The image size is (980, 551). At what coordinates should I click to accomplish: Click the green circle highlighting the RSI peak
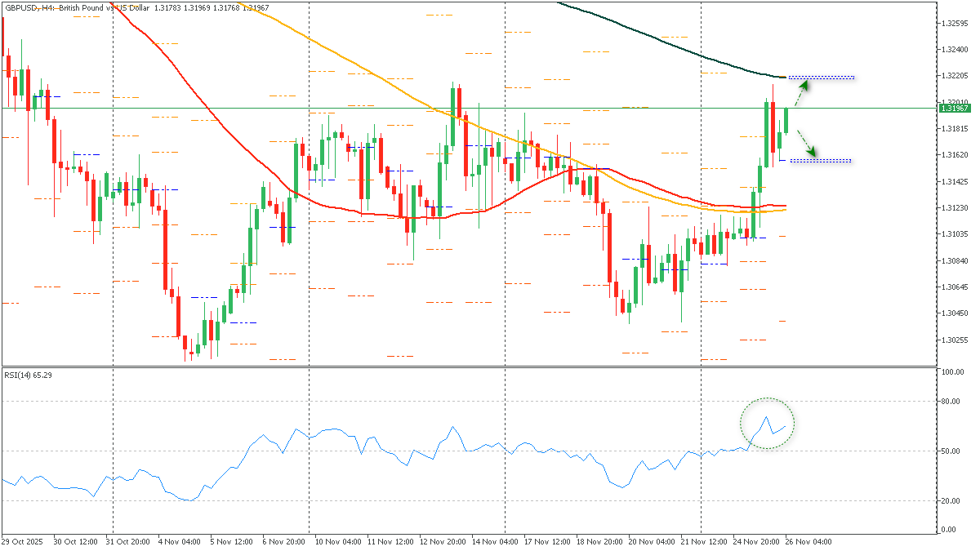[766, 424]
